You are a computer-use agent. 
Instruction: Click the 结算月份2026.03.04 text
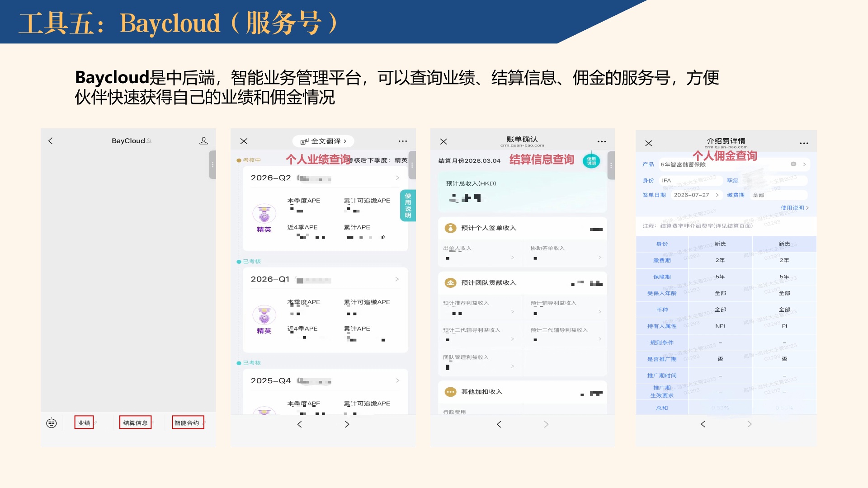[469, 161]
